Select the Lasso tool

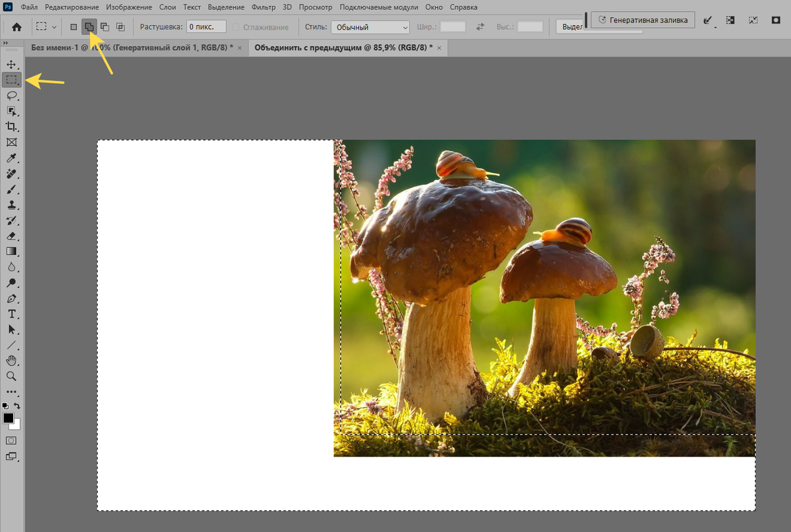tap(11, 96)
